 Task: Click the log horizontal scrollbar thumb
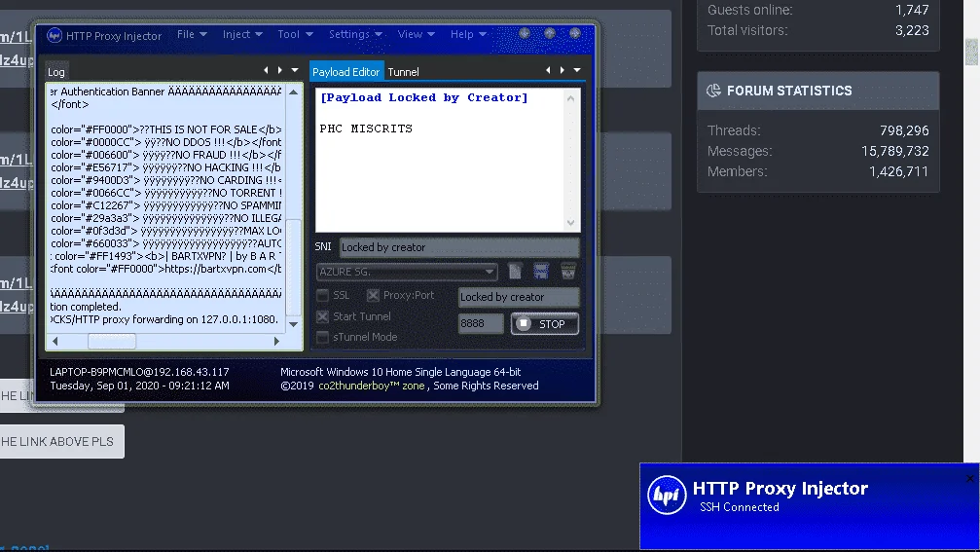111,342
